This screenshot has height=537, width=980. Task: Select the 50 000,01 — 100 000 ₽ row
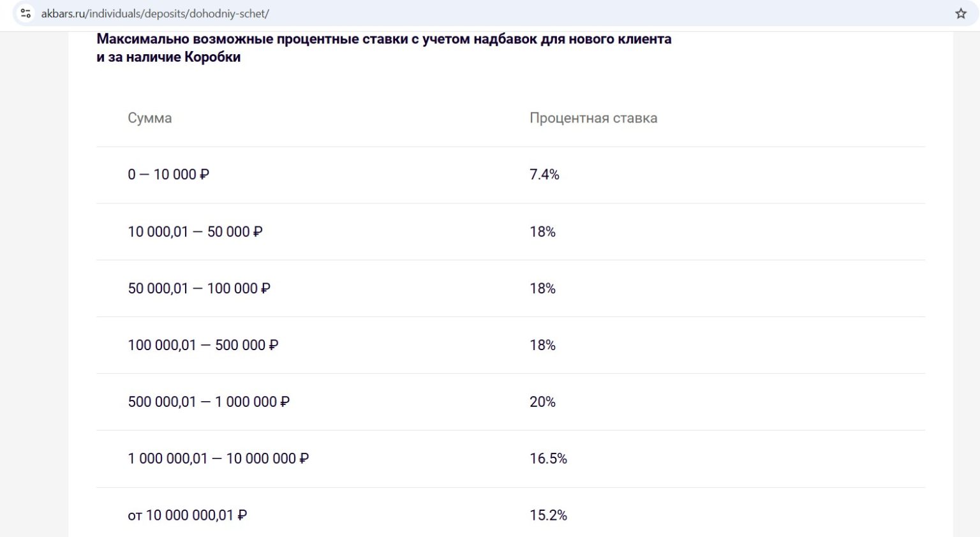pyautogui.click(x=198, y=288)
